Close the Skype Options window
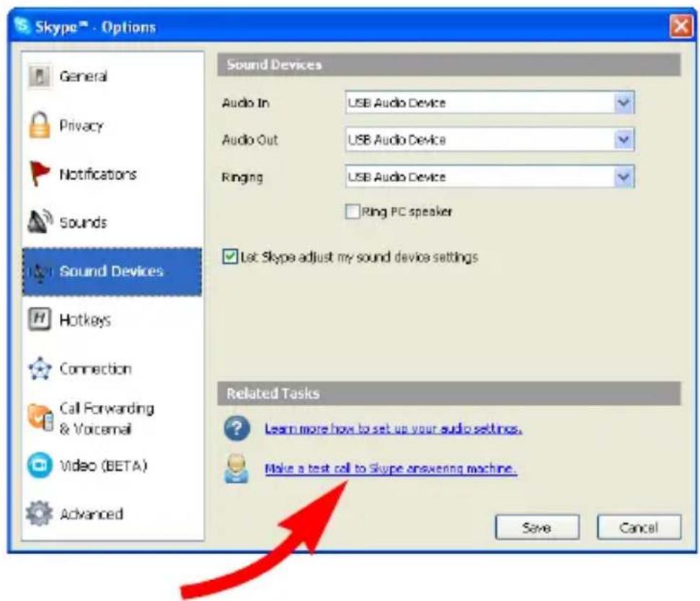Viewport: 700px width, 601px height. (681, 27)
